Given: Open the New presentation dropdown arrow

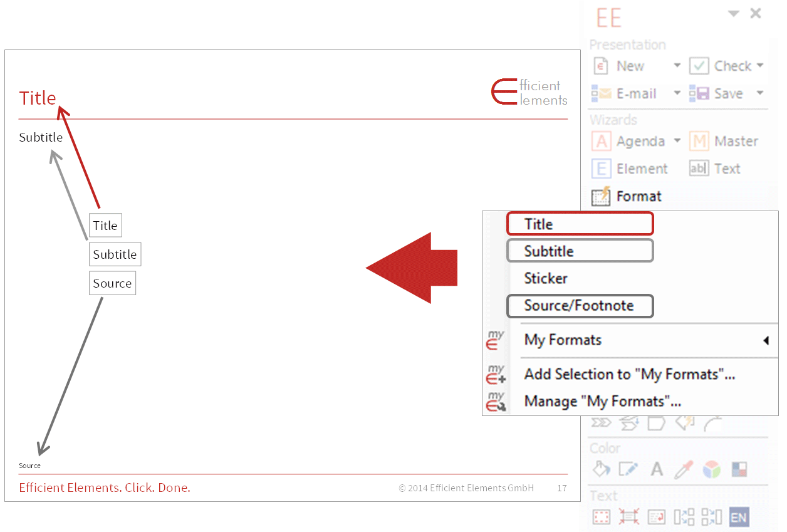Looking at the screenshot, I should (x=678, y=66).
